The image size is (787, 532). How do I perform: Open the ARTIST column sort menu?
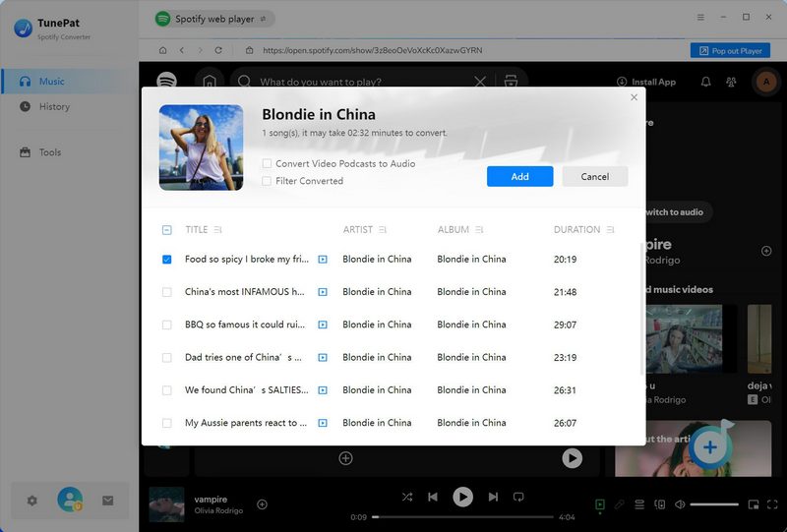point(383,230)
